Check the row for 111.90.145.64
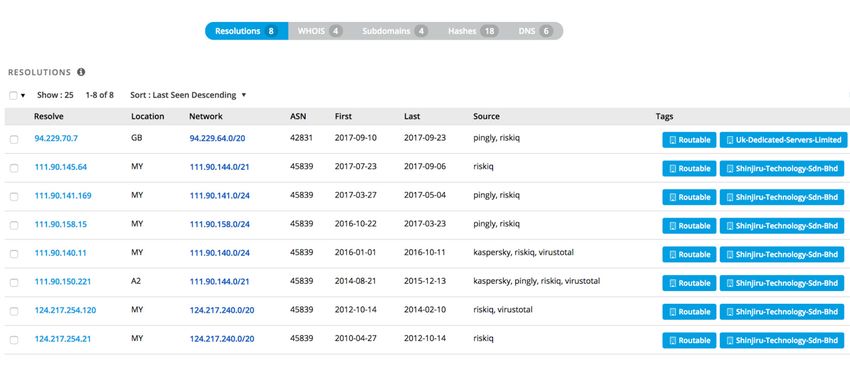850x371 pixels. click(14, 168)
